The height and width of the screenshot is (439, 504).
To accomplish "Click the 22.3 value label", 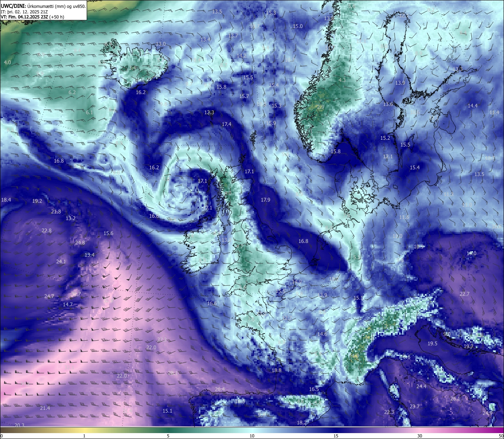I will tap(389, 412).
